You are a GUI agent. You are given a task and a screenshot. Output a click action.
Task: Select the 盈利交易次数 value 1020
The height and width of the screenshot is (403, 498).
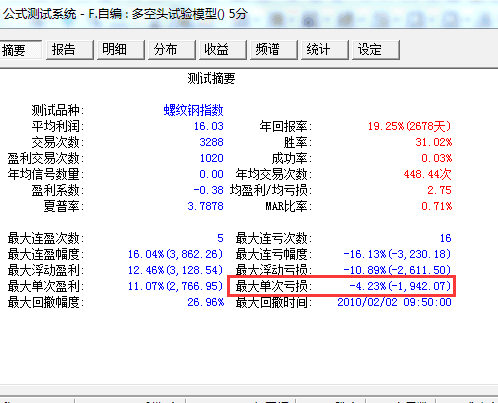tap(211, 158)
